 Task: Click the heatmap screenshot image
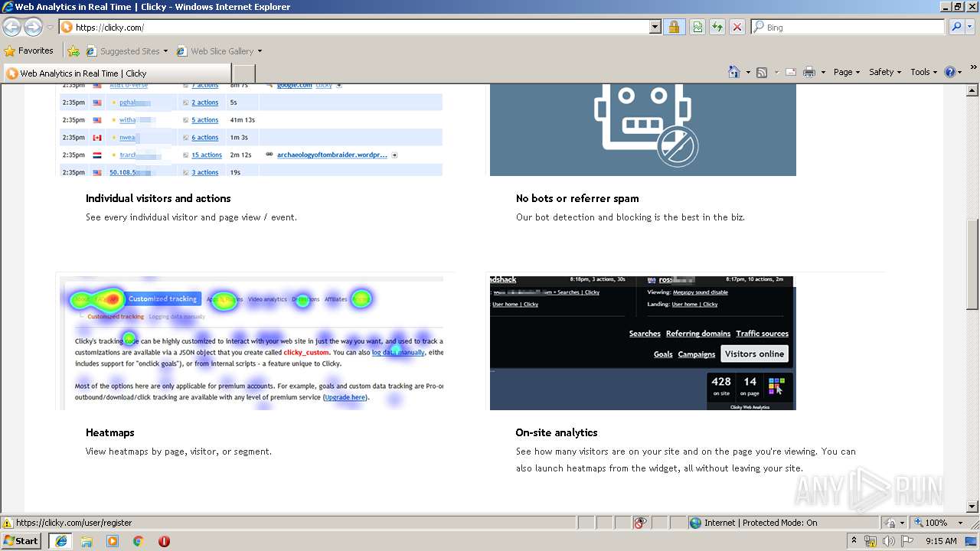pos(252,343)
